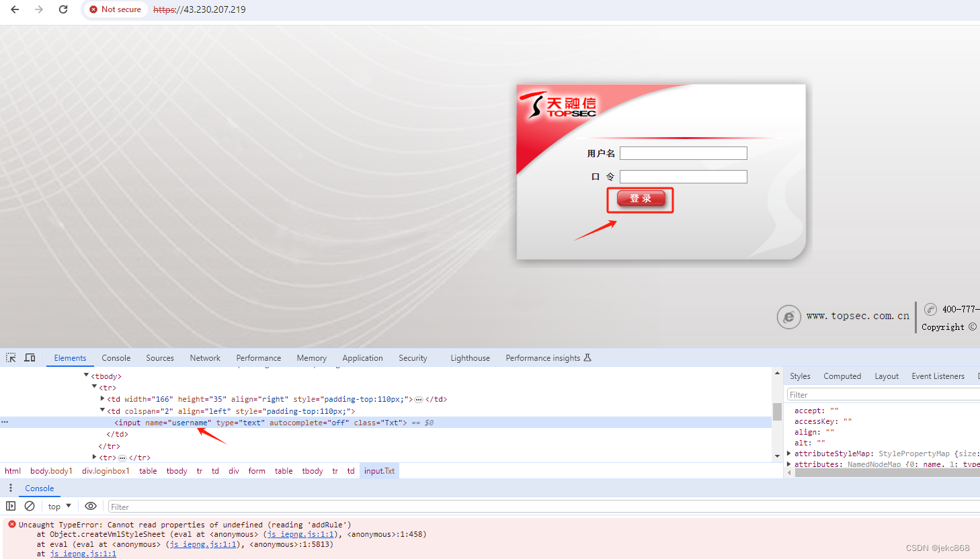Image resolution: width=980 pixels, height=559 pixels.
Task: Open the Memory tab
Action: (312, 358)
